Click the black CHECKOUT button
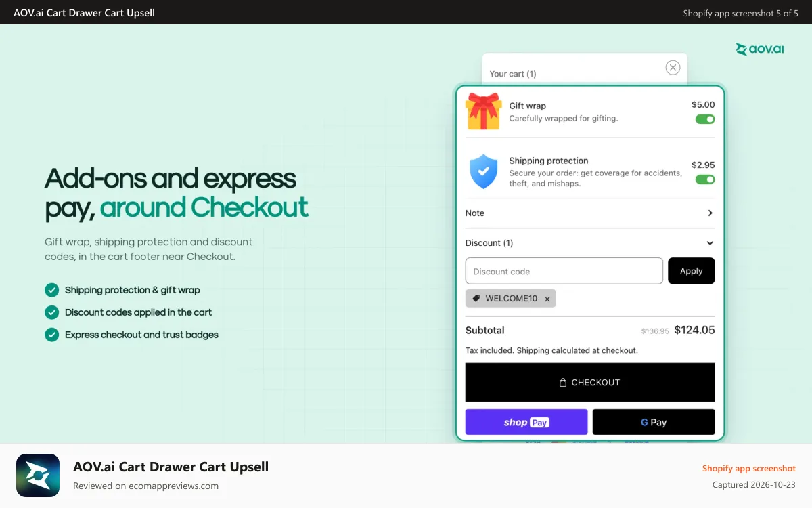The width and height of the screenshot is (812, 508). [590, 383]
